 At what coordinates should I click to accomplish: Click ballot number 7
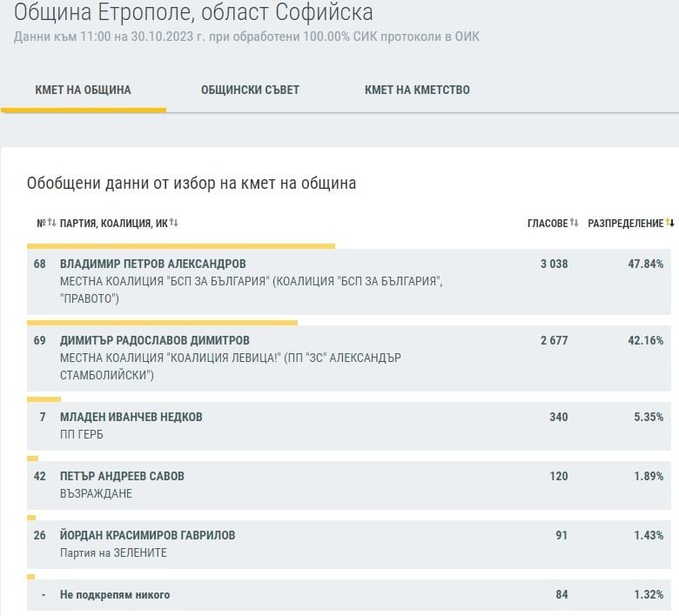tap(43, 417)
